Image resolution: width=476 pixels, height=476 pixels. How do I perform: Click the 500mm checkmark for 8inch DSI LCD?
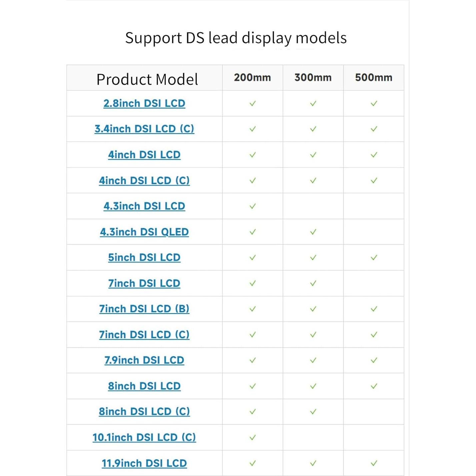point(374,386)
